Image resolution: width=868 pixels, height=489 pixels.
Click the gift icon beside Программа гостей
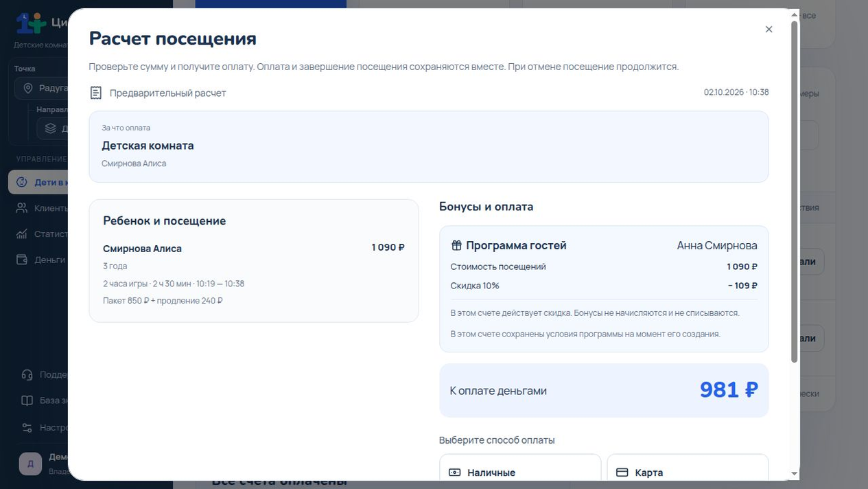[456, 245]
